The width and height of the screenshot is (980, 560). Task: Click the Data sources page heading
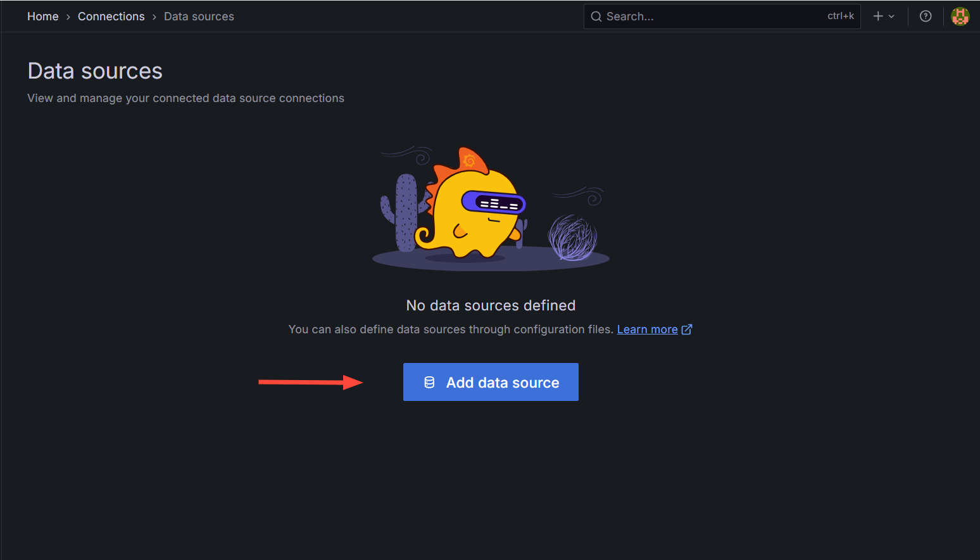pos(94,70)
